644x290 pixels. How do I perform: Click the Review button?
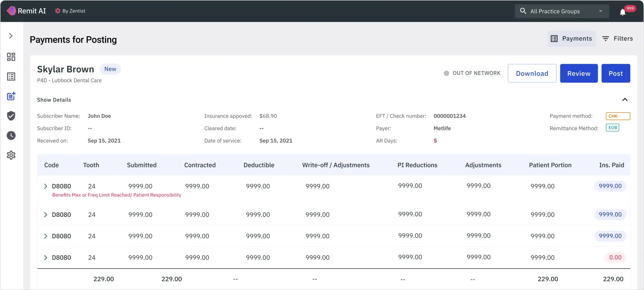point(579,73)
